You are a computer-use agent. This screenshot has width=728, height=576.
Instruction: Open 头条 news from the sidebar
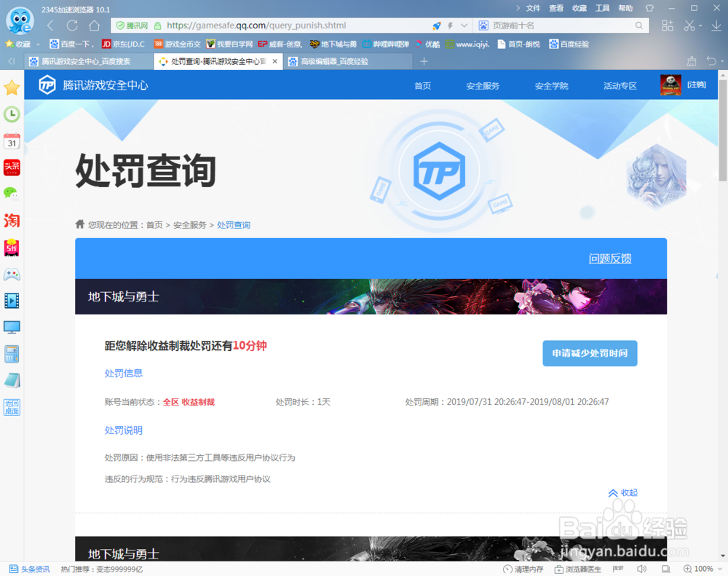pos(12,167)
